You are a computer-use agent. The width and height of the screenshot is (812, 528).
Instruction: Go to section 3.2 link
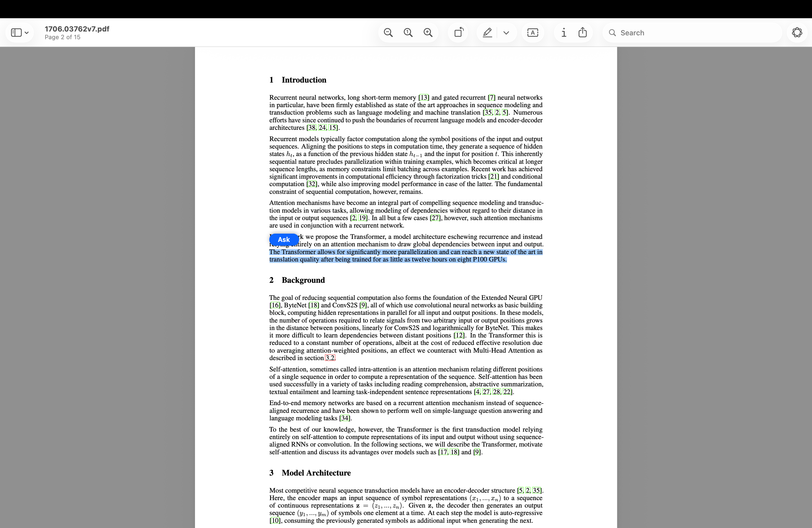click(x=330, y=358)
